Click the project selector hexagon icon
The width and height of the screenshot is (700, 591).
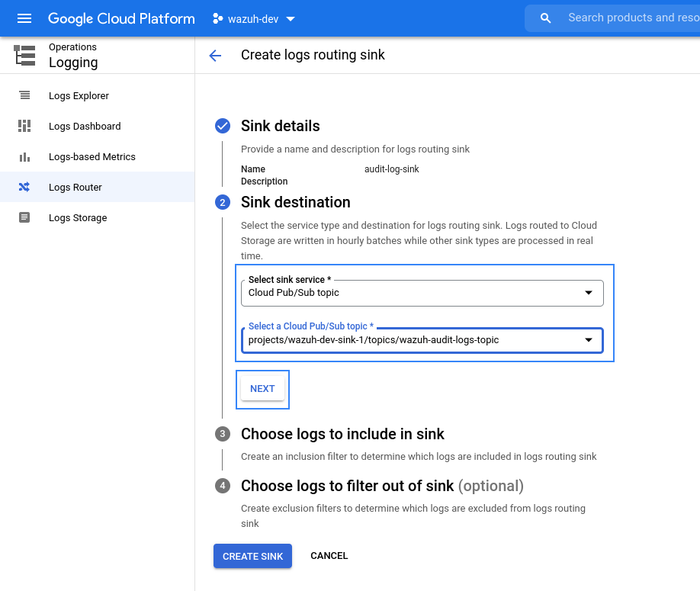click(x=217, y=19)
